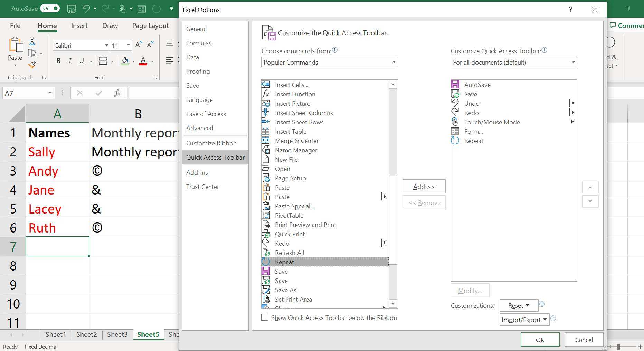This screenshot has height=351, width=644.
Task: Open the Import/Export dropdown
Action: tap(524, 320)
